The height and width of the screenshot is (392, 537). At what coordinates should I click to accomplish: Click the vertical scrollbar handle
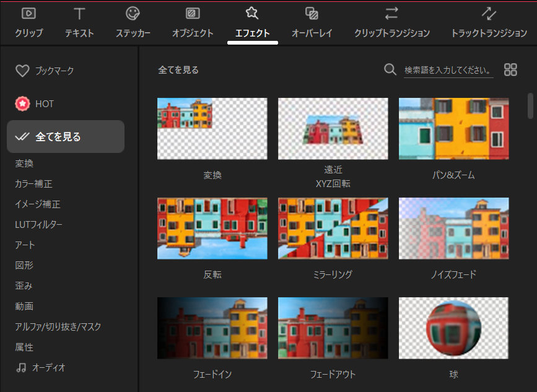coord(530,105)
